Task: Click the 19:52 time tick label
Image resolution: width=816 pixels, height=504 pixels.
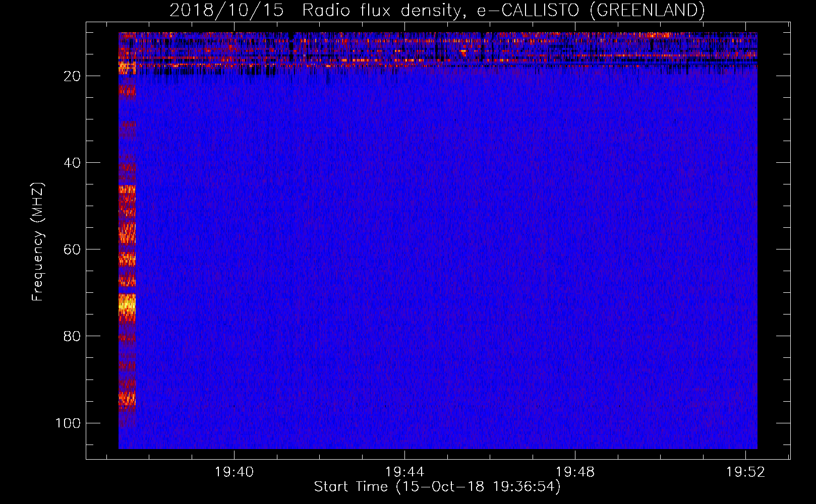Action: (x=745, y=472)
